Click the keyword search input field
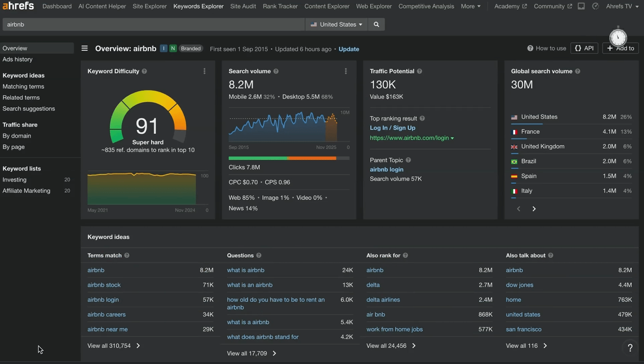644x364 pixels. 153,24
